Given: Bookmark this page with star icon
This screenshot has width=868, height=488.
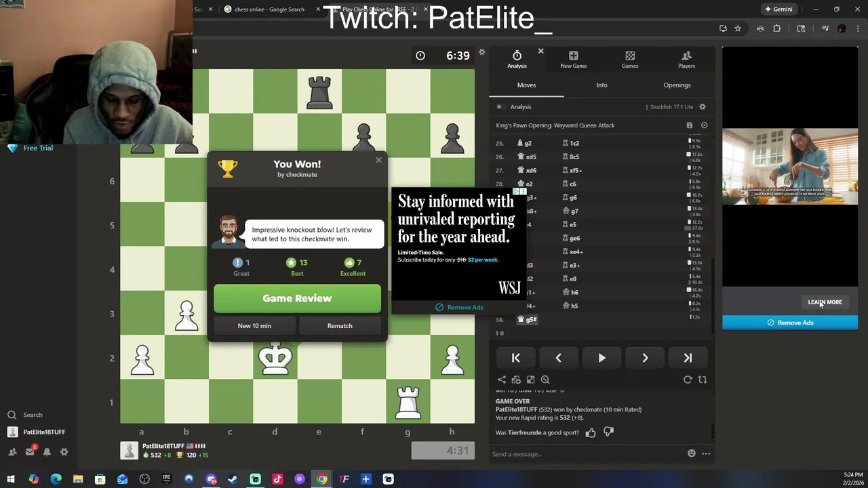Looking at the screenshot, I should (x=738, y=28).
